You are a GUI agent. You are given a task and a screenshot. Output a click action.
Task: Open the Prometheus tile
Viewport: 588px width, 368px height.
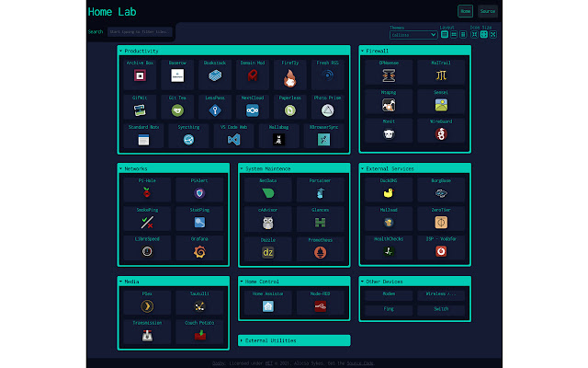321,248
